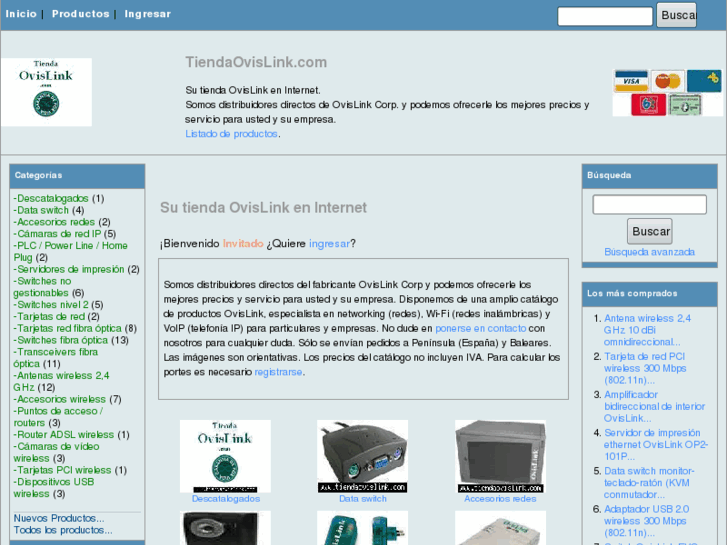Image resolution: width=727 pixels, height=545 pixels.
Task: Click the blue payment card icon
Action: click(x=704, y=81)
